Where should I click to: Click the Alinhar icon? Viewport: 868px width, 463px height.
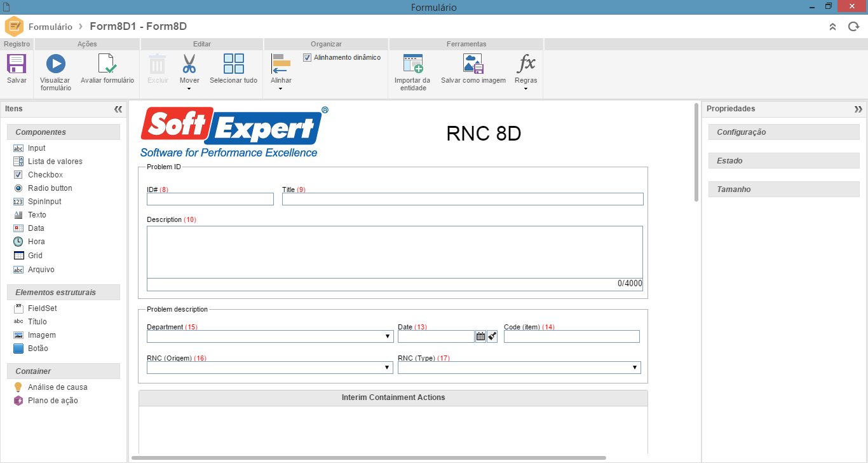pos(280,64)
